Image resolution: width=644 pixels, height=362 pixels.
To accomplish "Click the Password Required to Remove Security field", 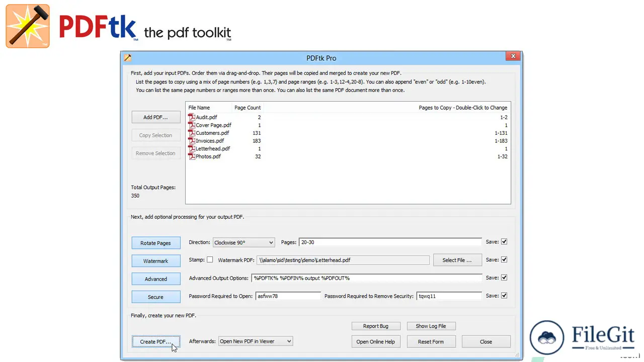I will coord(449,296).
